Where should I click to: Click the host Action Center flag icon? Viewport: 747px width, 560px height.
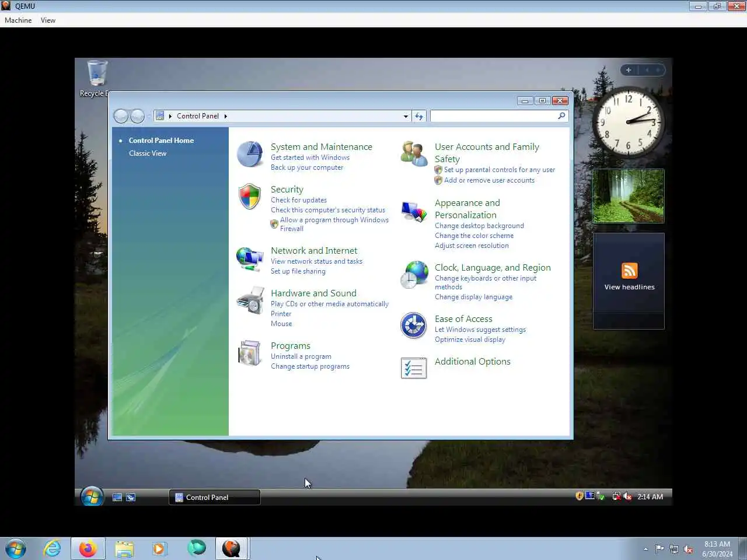point(659,549)
